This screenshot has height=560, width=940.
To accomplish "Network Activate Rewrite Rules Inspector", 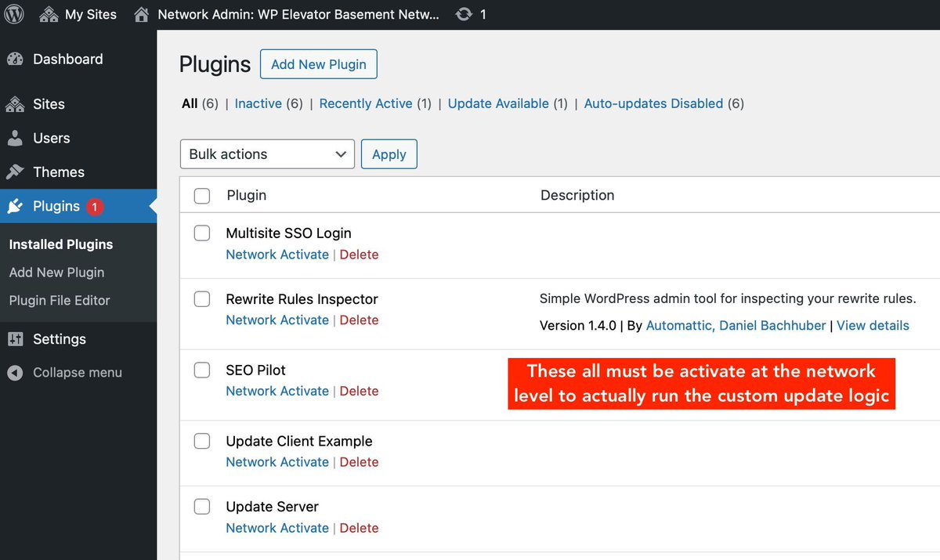I will (x=277, y=320).
